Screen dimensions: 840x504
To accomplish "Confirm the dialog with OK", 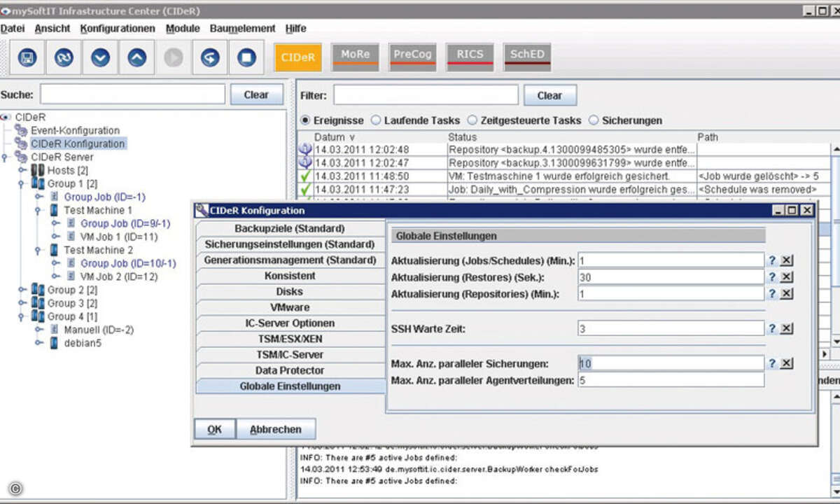I will tap(214, 430).
